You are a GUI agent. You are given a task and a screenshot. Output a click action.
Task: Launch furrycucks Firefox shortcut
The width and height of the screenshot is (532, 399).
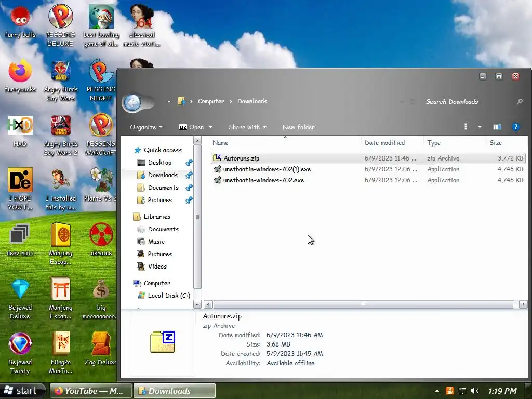pyautogui.click(x=20, y=77)
